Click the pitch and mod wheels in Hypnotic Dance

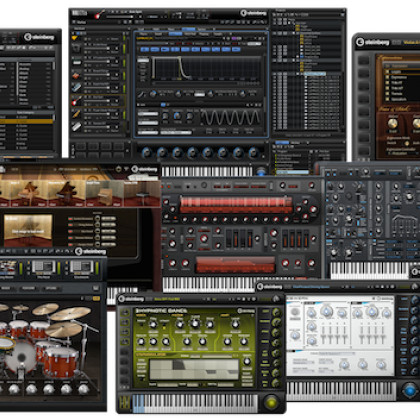coord(125,402)
